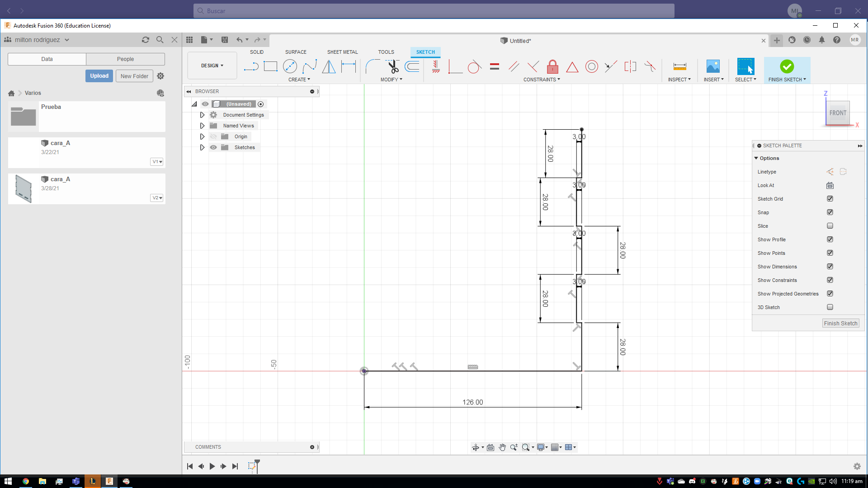Apply Tangent constraint

click(x=474, y=67)
